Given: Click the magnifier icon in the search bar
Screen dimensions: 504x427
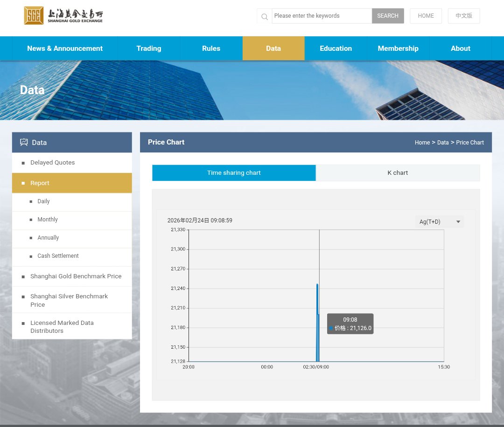Looking at the screenshot, I should pos(264,16).
